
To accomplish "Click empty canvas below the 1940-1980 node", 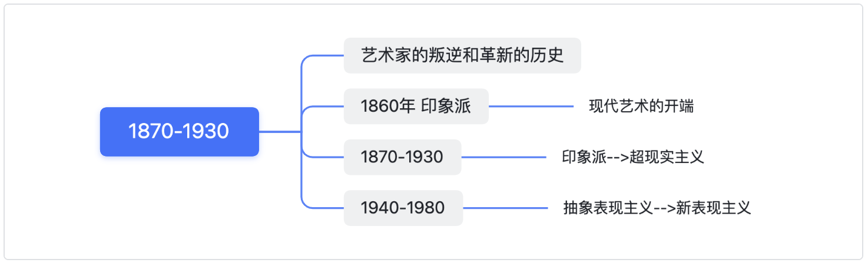I will point(403,242).
